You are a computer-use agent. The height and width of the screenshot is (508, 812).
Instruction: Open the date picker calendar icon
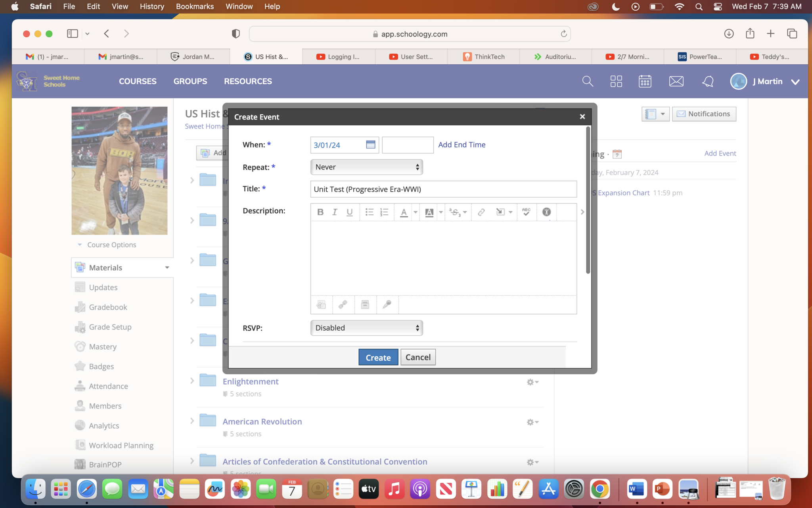[x=370, y=144]
